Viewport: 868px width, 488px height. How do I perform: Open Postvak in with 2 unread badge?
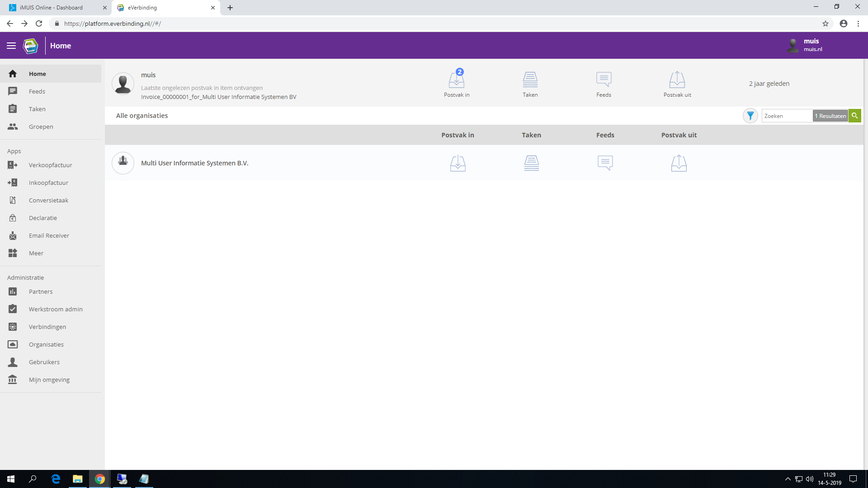point(457,80)
